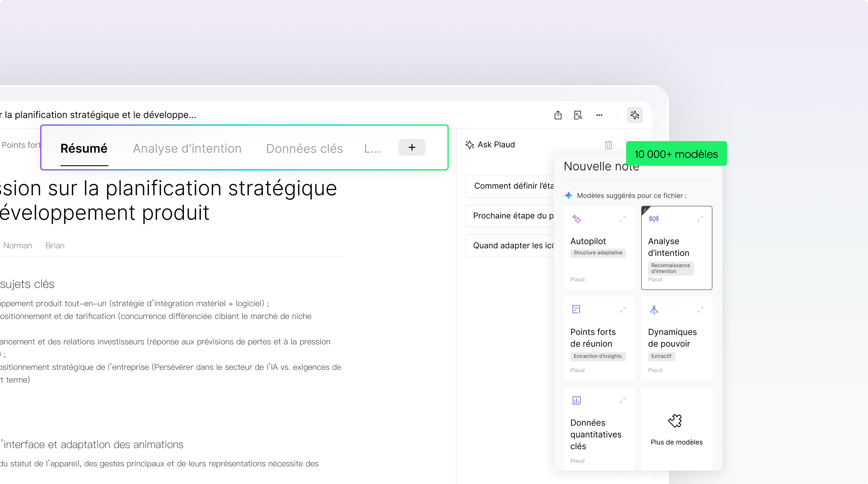The width and height of the screenshot is (868, 484).
Task: Click the share/export icon in header
Action: tap(558, 115)
